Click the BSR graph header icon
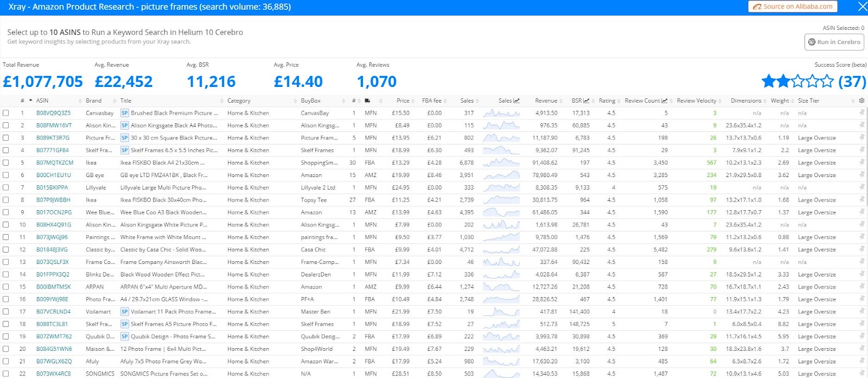The width and height of the screenshot is (868, 378). 586,100
